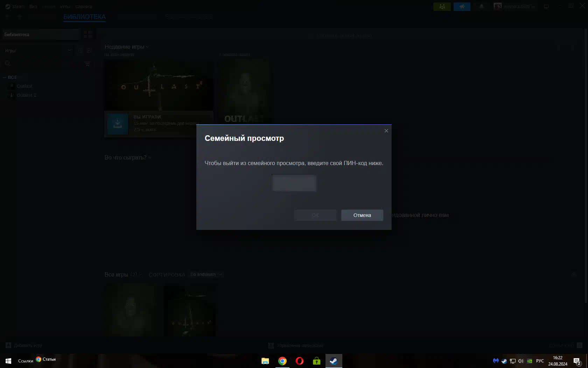Click the Big Picture monitor icon

pos(546,7)
